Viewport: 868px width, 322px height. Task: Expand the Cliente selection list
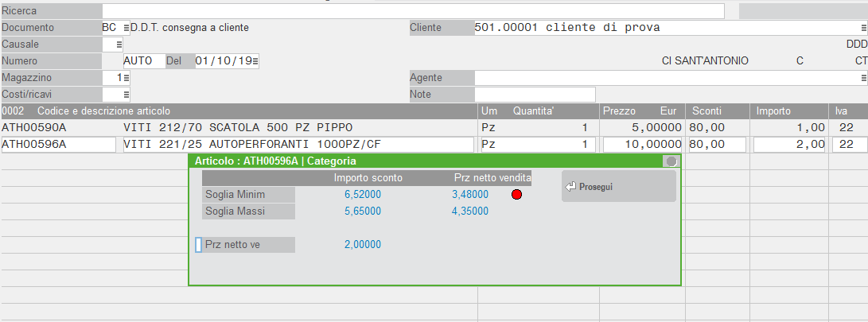tap(863, 28)
